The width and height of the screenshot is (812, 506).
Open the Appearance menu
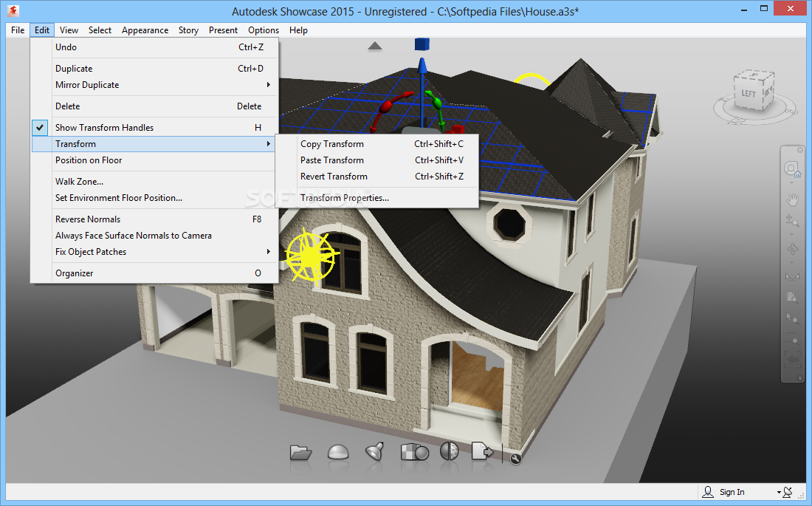click(145, 30)
